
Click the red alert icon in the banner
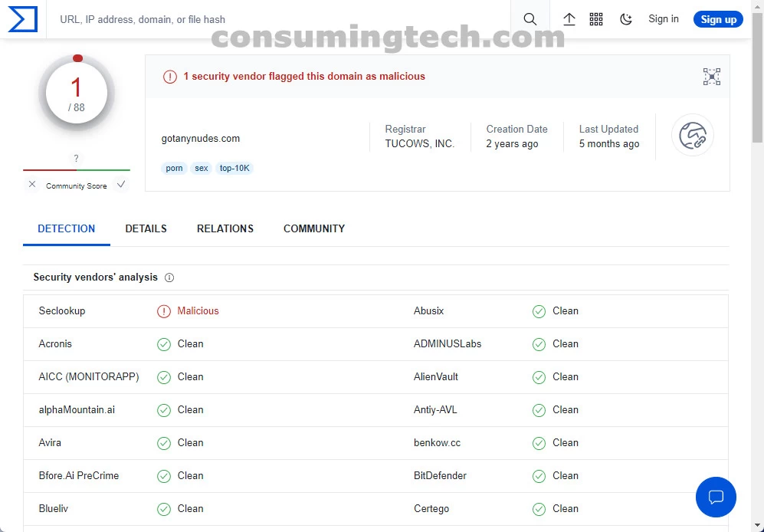click(169, 77)
